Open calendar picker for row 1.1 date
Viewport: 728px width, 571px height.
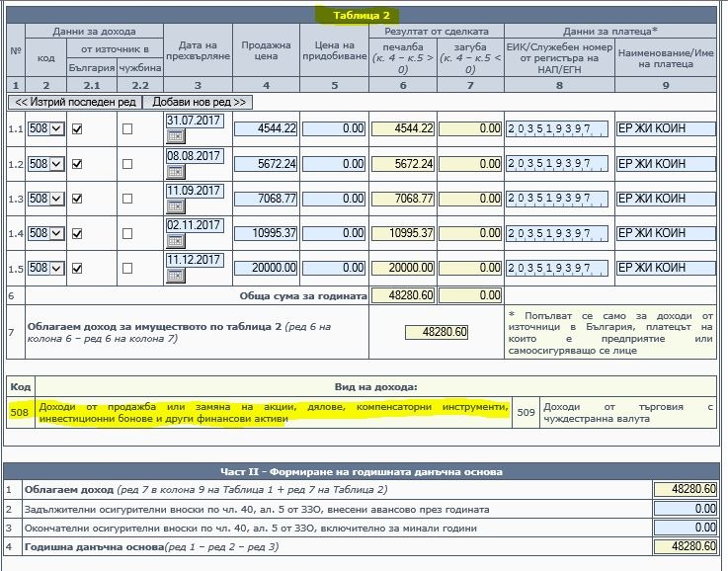pyautogui.click(x=175, y=136)
